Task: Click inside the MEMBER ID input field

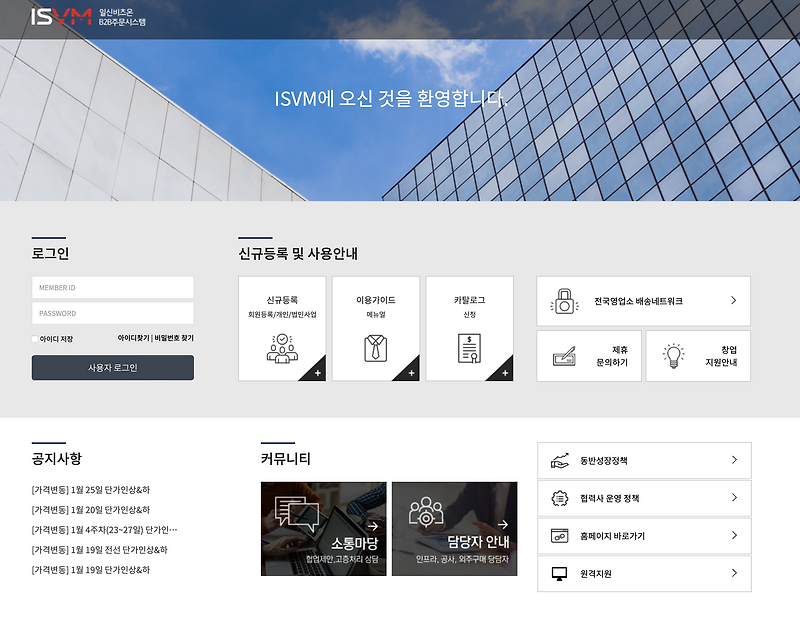Action: coord(112,287)
